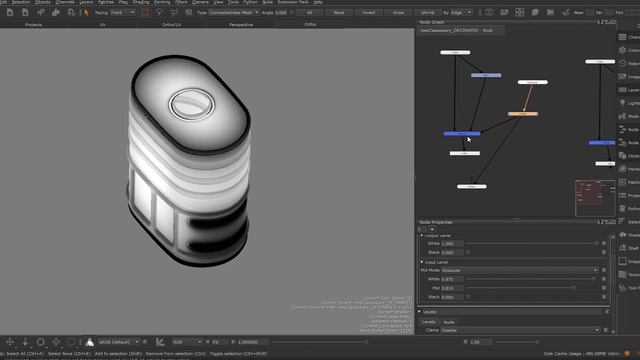Click the Input Level White slider
The image size is (640, 360).
(532, 279)
